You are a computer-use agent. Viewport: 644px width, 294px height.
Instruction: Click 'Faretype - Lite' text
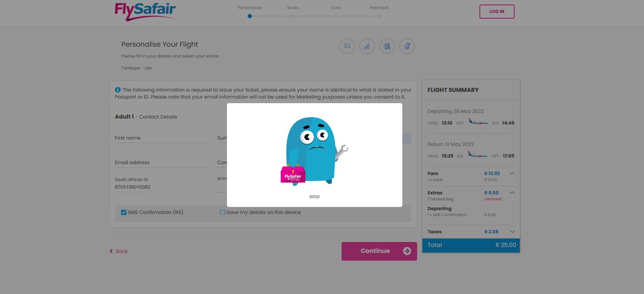[136, 68]
